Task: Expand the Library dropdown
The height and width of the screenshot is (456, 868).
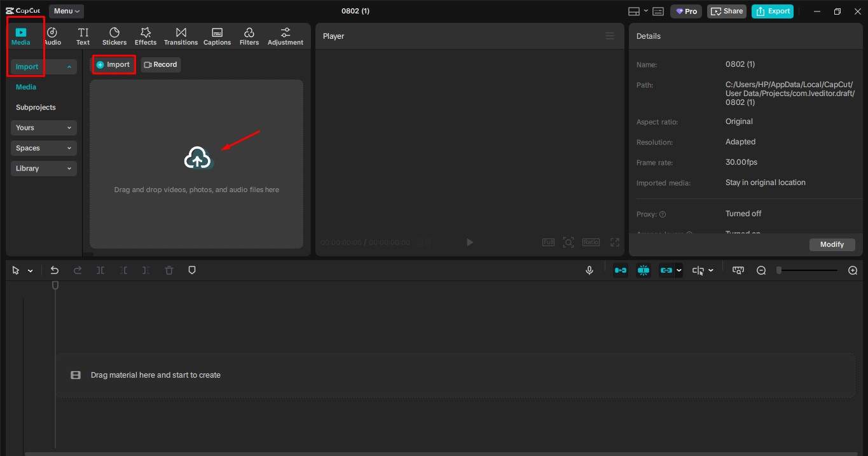Action: coord(44,169)
